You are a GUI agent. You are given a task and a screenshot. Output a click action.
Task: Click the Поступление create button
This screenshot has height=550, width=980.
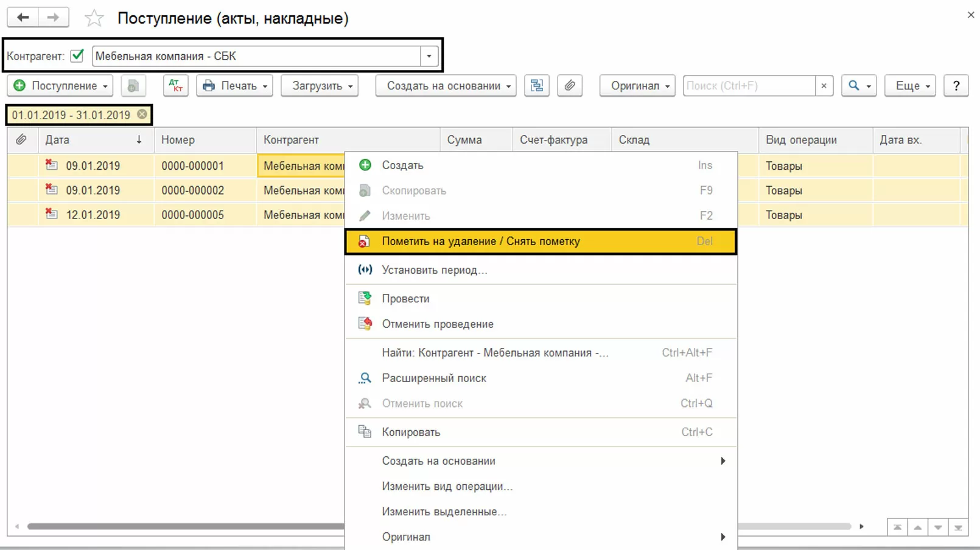click(60, 86)
